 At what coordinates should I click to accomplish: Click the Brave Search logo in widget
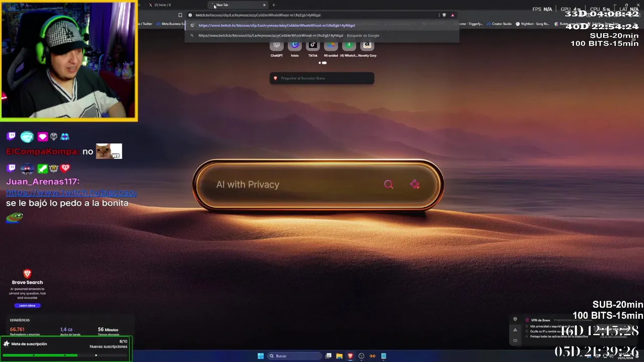click(x=27, y=274)
